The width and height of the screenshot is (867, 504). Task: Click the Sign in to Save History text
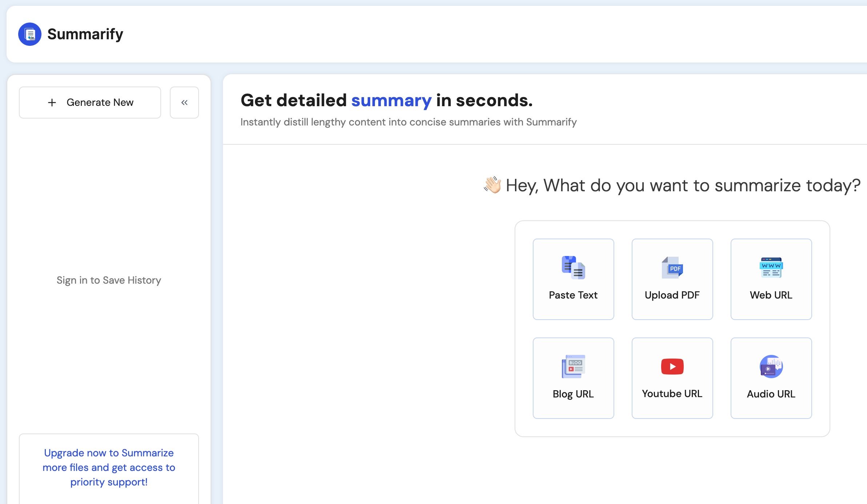pyautogui.click(x=109, y=280)
